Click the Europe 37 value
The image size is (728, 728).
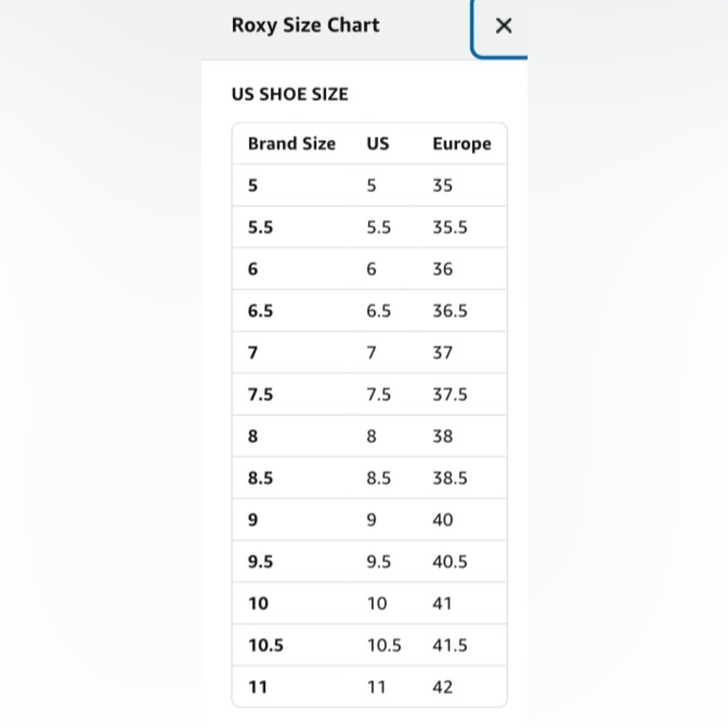[x=442, y=353]
